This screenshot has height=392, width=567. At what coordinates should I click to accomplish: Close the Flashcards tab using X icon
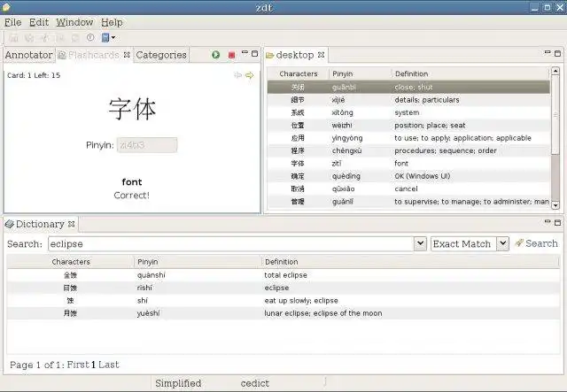pos(127,55)
